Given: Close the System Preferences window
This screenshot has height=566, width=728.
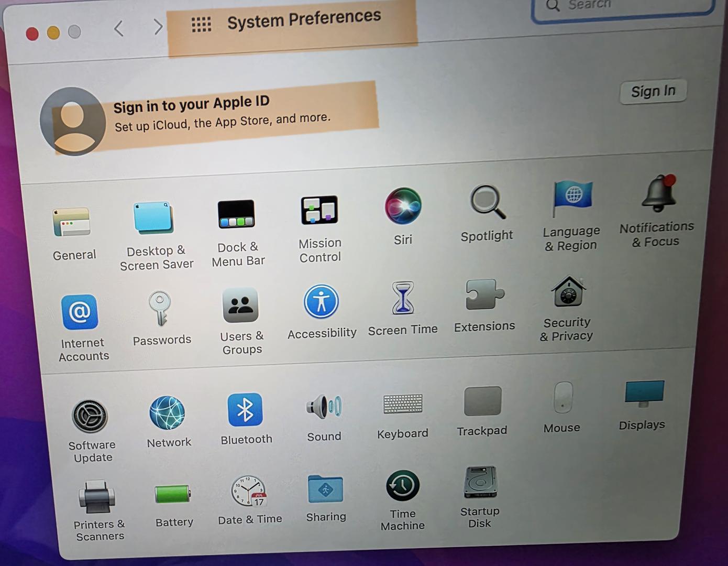Looking at the screenshot, I should point(32,34).
